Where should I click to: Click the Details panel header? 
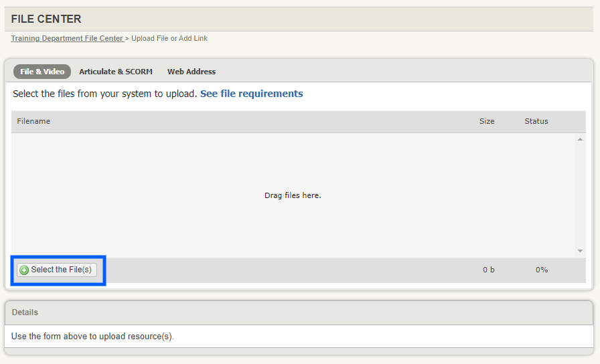[25, 312]
